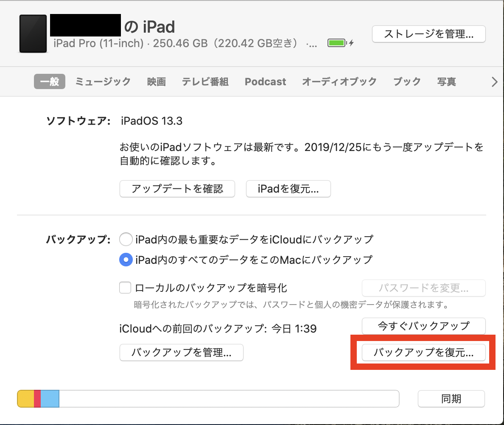This screenshot has width=504, height=425.
Task: Enable ローカルのバックアップを暗号化 checkbox
Action: tap(125, 288)
